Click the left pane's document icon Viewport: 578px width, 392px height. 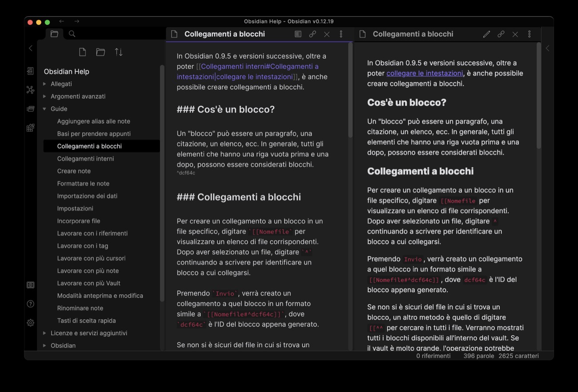174,34
